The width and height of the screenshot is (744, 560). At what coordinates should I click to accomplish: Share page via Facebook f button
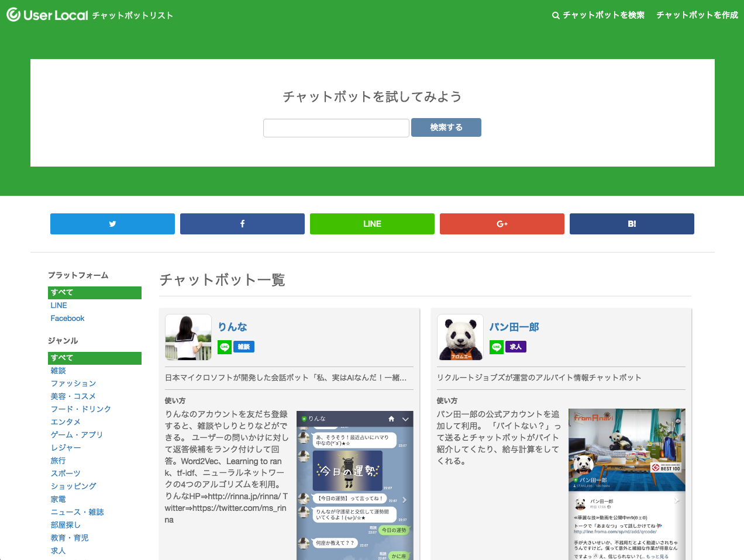click(242, 224)
